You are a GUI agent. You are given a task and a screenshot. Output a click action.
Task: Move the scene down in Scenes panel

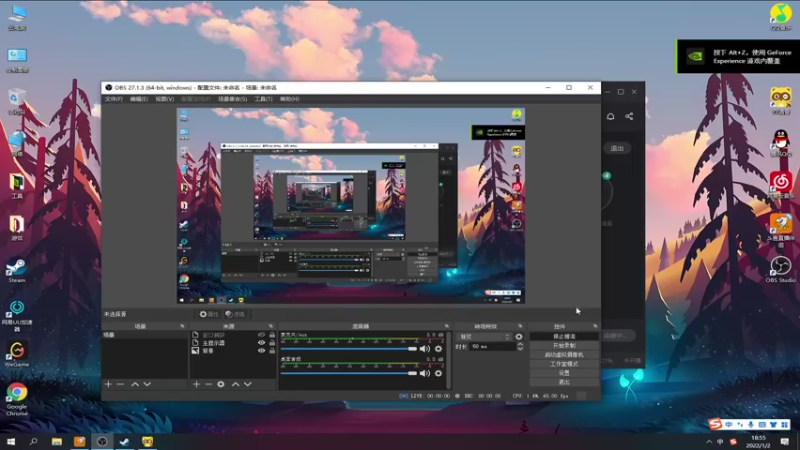tap(147, 384)
